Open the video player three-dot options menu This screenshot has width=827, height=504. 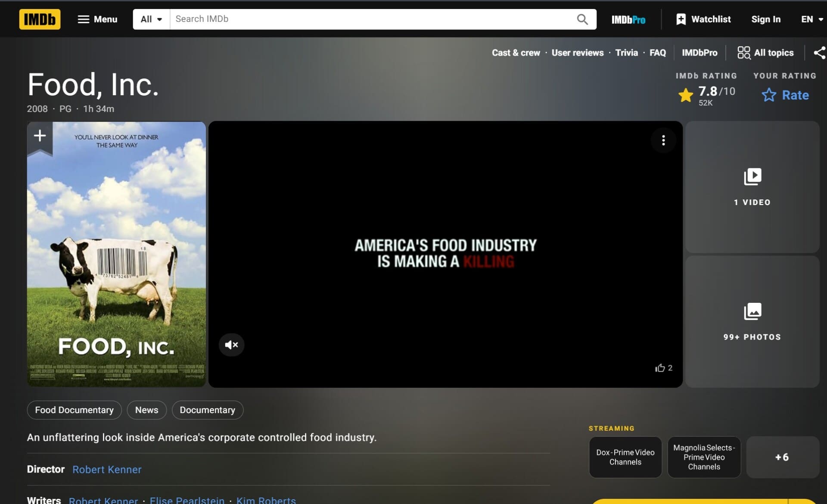(x=663, y=140)
